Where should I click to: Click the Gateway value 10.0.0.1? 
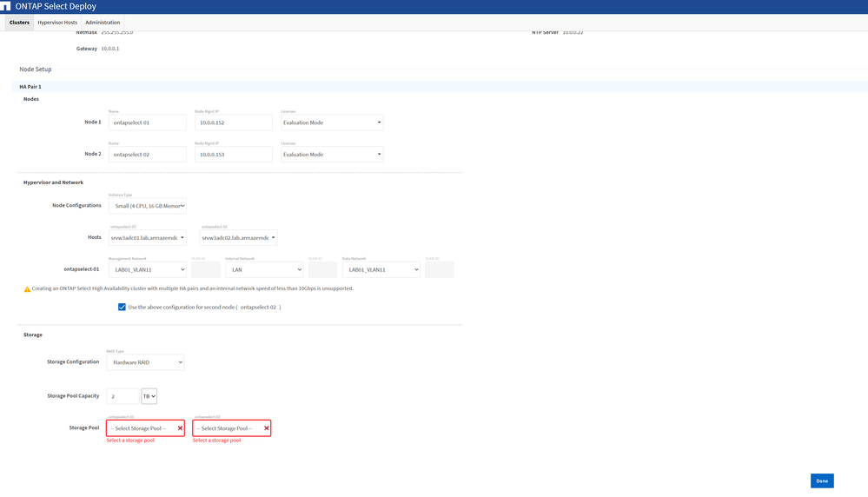(x=110, y=49)
